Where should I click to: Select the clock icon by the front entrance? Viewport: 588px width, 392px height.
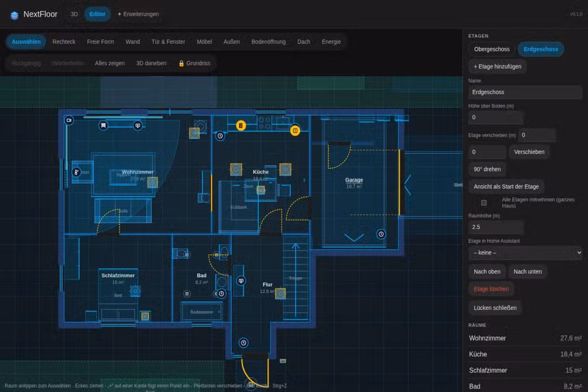243,343
